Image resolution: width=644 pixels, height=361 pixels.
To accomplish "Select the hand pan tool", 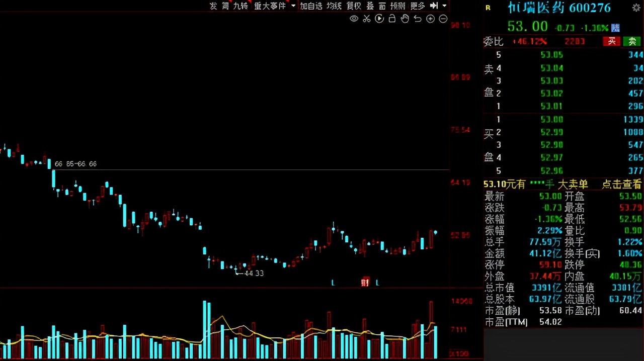I will 405,19.
